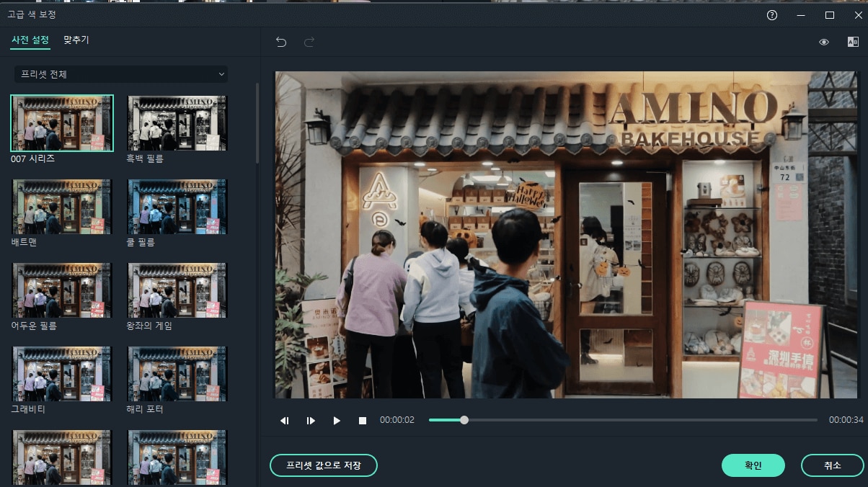
Task: Click the current time 00:00:02
Action: [x=397, y=420]
